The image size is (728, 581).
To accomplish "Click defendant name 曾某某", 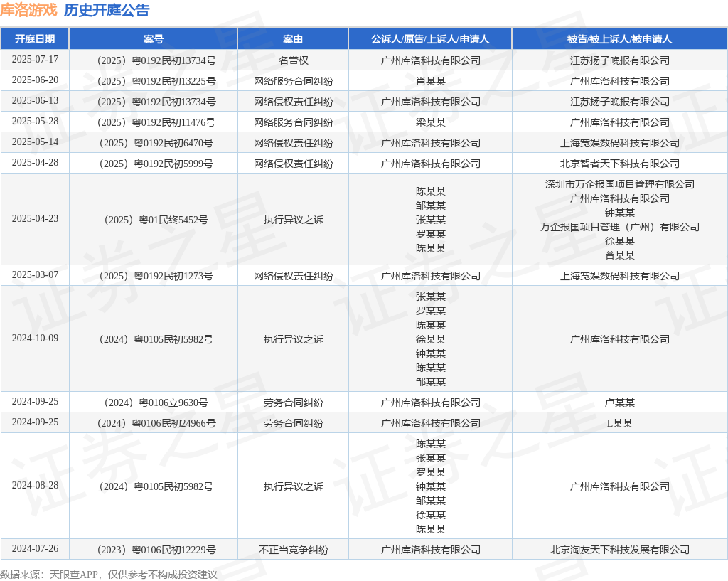I will 619,255.
